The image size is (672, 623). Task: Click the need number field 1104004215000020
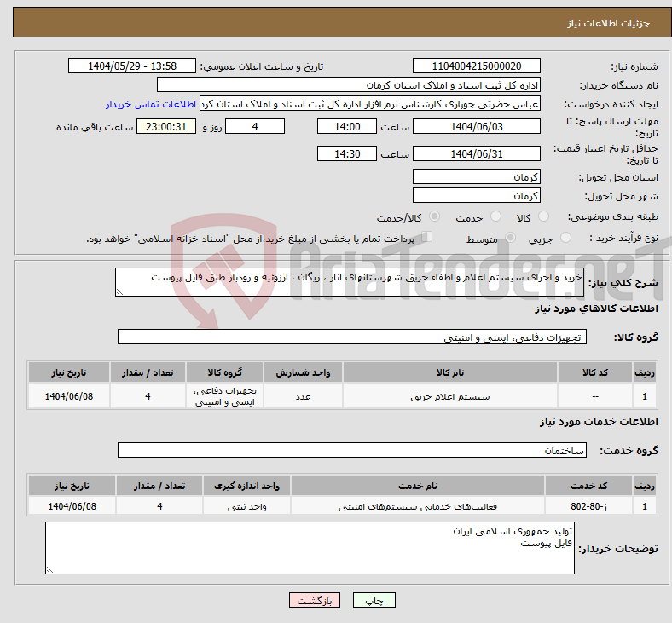(x=476, y=66)
